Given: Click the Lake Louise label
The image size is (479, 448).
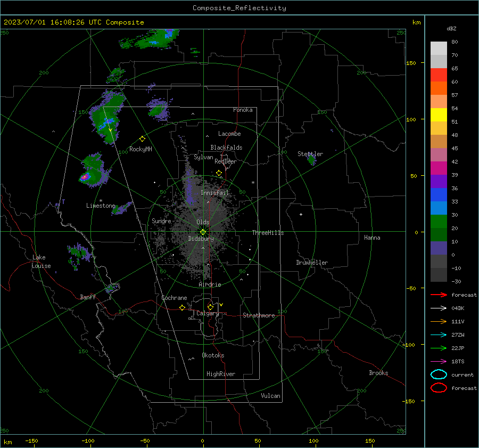Looking at the screenshot, I should tap(41, 262).
